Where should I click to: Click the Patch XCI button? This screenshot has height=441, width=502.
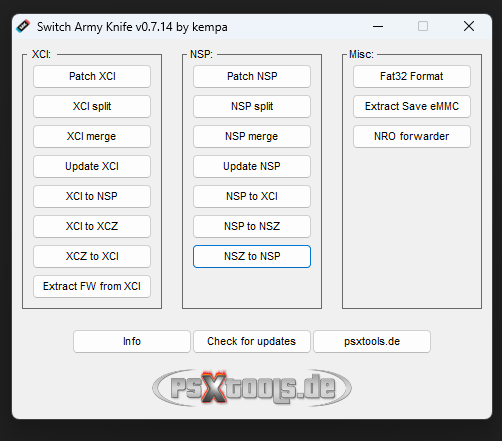pyautogui.click(x=92, y=76)
